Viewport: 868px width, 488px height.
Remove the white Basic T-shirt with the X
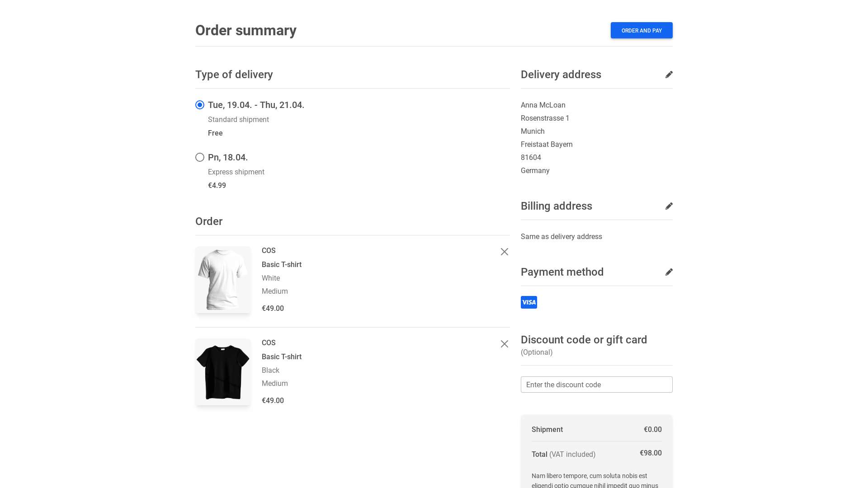pyautogui.click(x=504, y=252)
